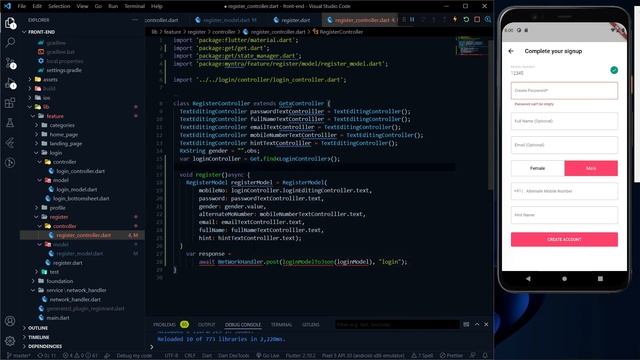Switch to OUTPUT panel tab
The image size is (640, 360).
click(x=207, y=324)
